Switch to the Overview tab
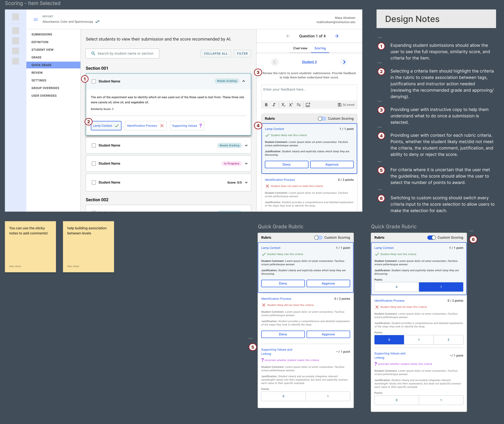 (300, 48)
